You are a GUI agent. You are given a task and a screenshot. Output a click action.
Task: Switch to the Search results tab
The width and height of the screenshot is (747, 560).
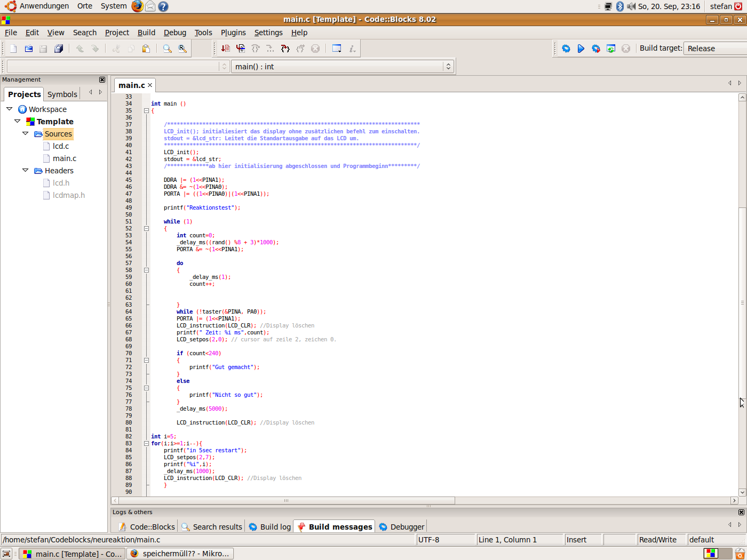pos(212,527)
